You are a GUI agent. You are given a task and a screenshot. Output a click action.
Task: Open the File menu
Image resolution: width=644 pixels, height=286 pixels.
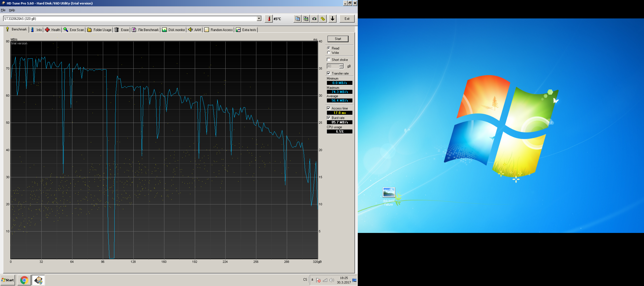pos(3,10)
